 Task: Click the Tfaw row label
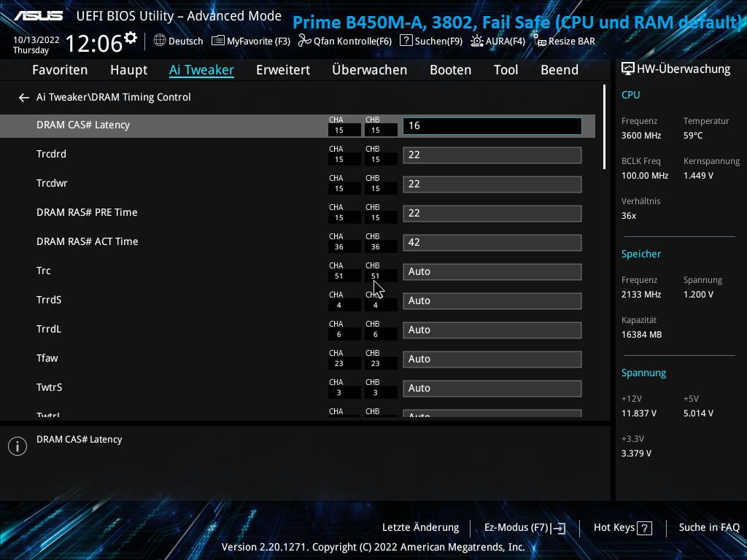click(x=47, y=358)
